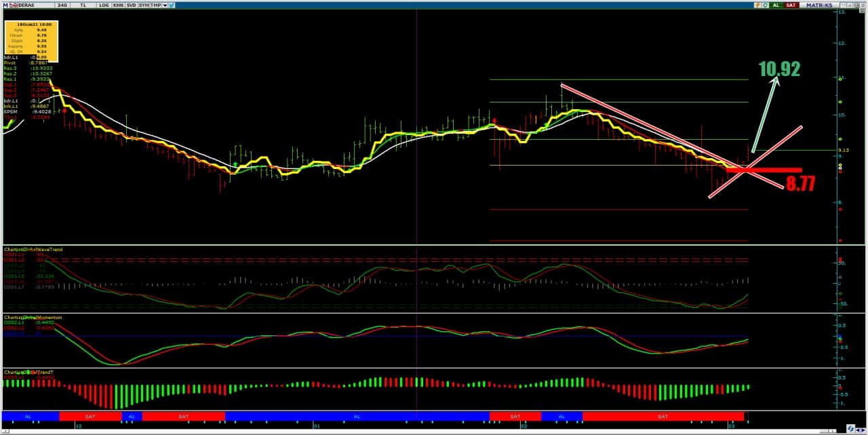
Task: Toggle the KHN option in toolbar
Action: pyautogui.click(x=118, y=5)
